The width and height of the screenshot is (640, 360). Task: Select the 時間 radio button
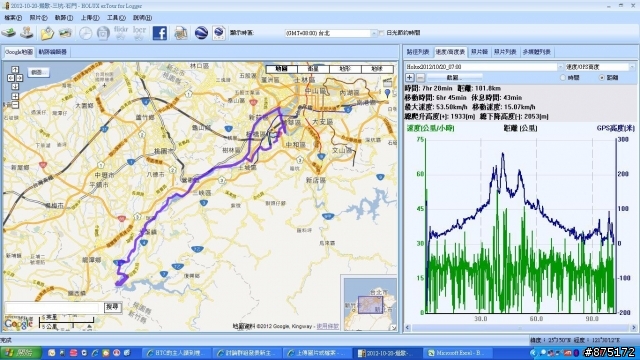(563, 78)
